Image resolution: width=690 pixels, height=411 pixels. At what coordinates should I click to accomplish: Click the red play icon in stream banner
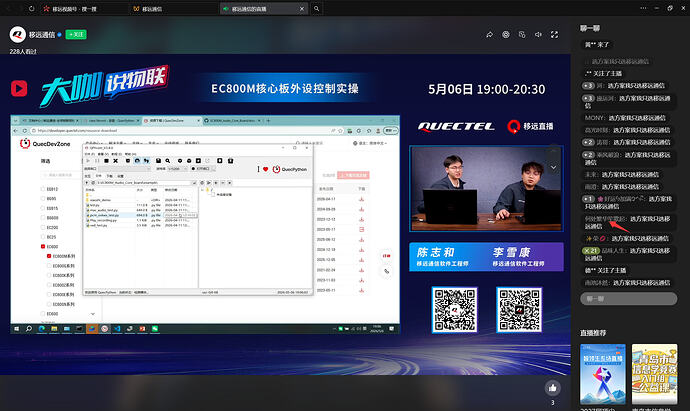tap(19, 88)
